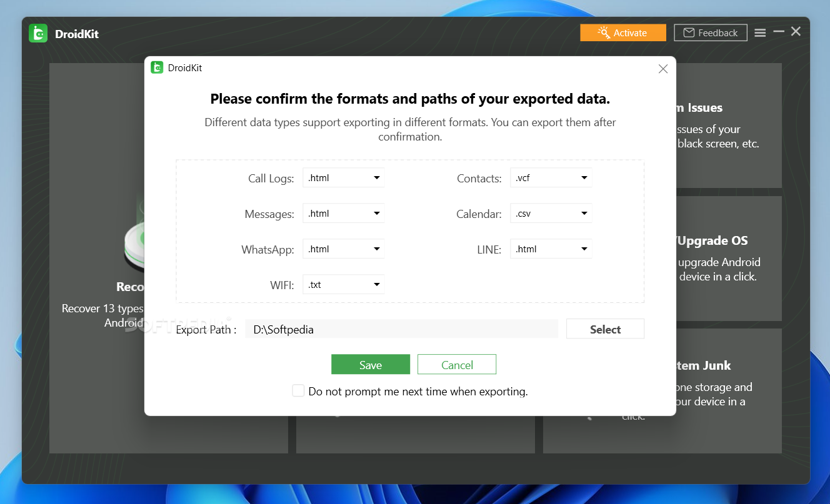Cancel the export dialog
The image size is (830, 504).
point(457,365)
